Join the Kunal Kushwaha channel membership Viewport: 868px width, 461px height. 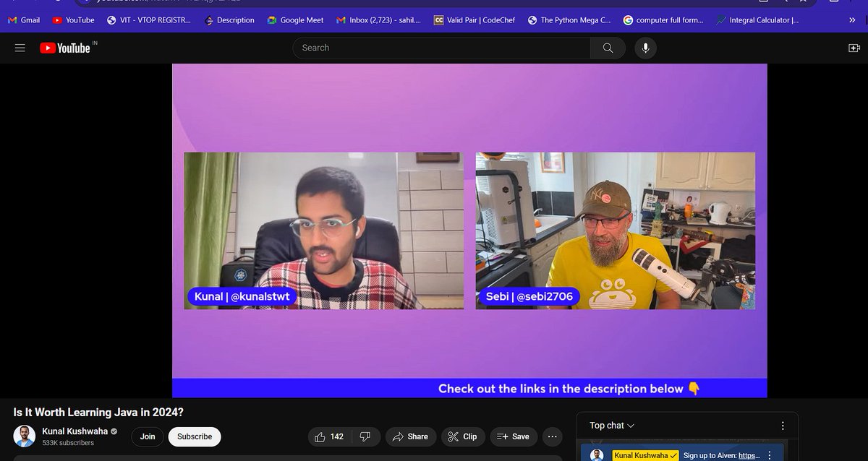[148, 436]
